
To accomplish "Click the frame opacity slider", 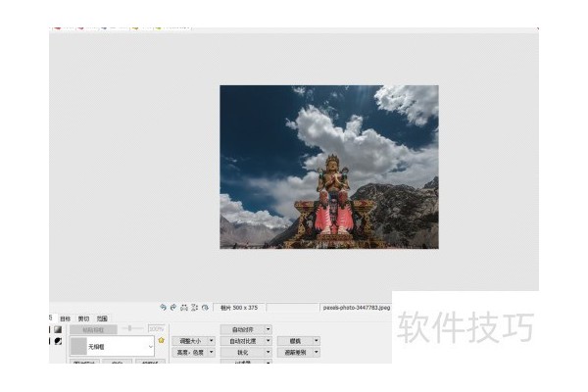I will pyautogui.click(x=132, y=328).
